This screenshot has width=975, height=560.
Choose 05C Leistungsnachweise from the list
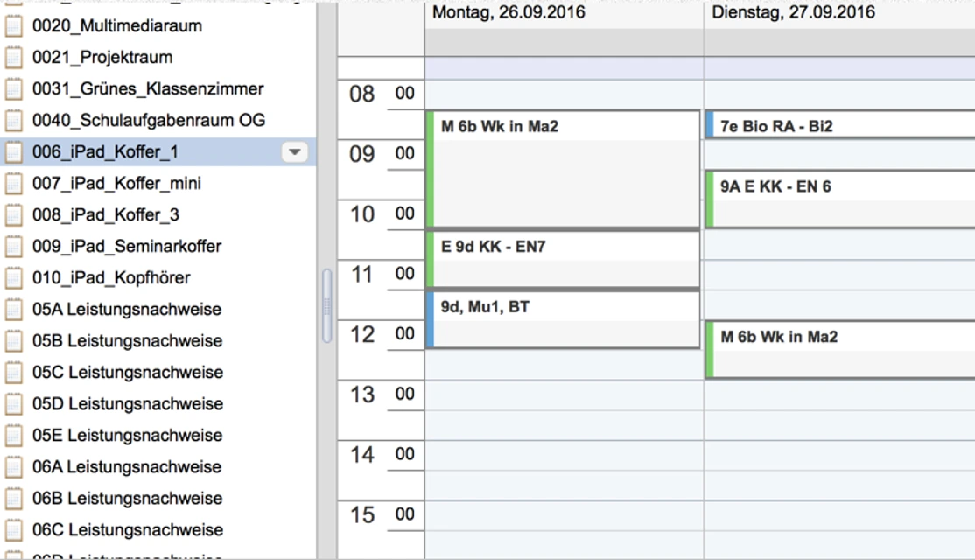(x=127, y=373)
